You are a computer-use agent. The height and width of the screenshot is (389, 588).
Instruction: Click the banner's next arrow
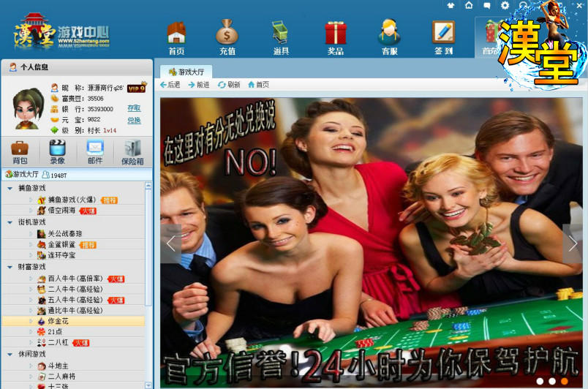tap(572, 243)
